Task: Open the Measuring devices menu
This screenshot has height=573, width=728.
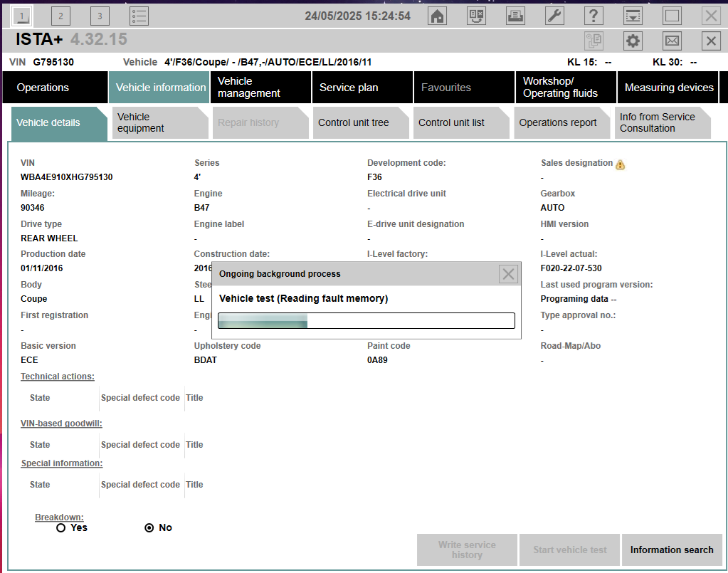Action: pos(668,88)
